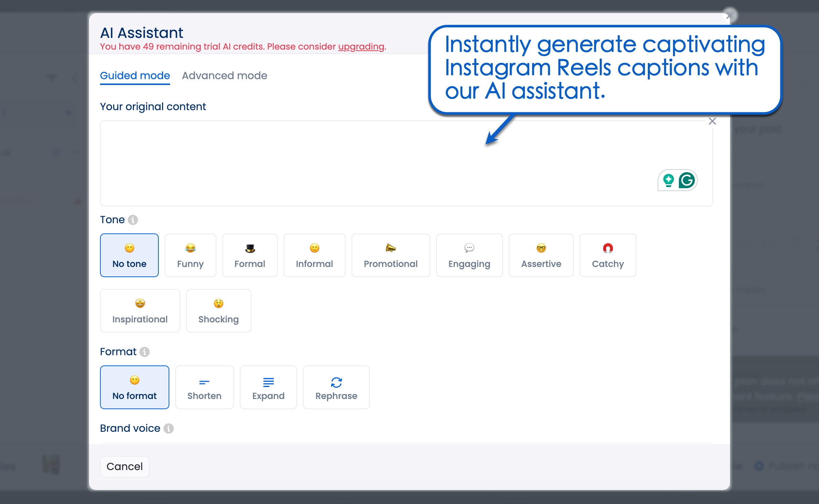Click the Tone info icon
The image size is (819, 504).
pyautogui.click(x=133, y=220)
